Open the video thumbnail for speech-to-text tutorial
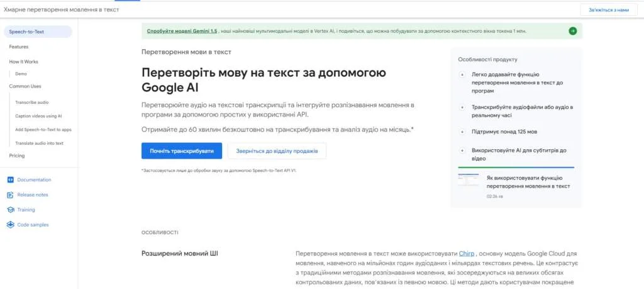 (x=468, y=180)
